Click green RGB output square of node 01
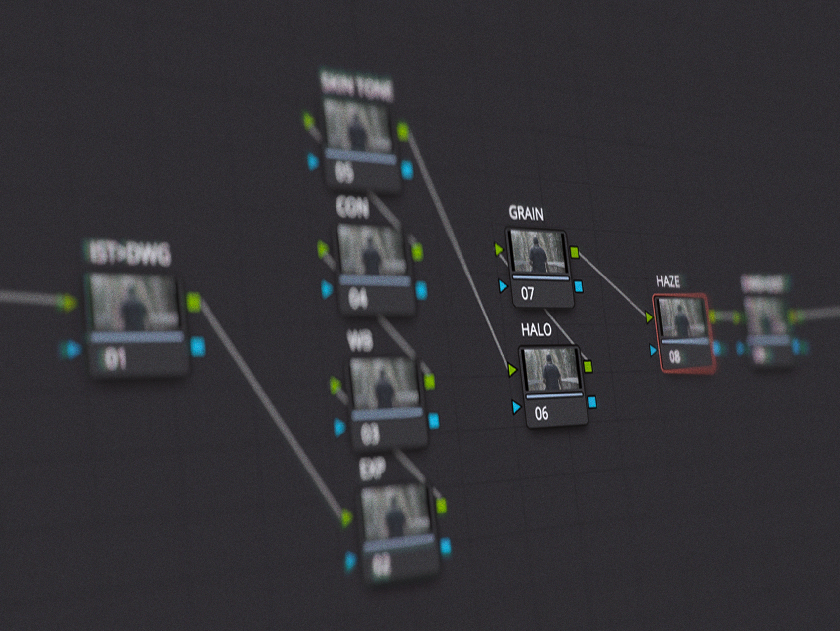Viewport: 840px width, 631px height. [x=194, y=302]
